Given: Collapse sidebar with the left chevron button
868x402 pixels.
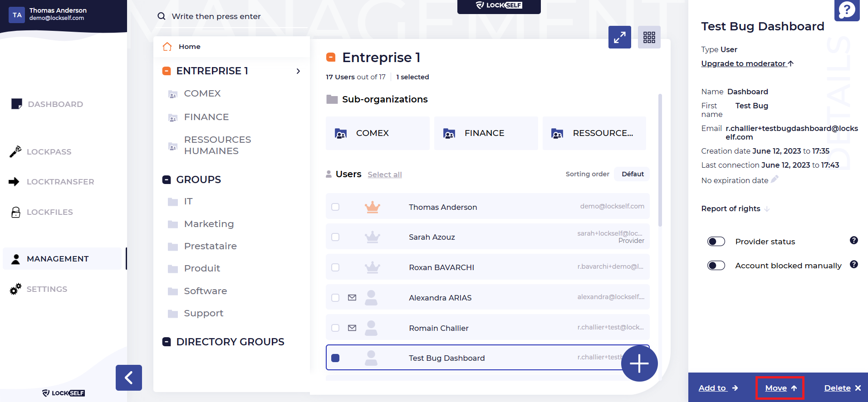Looking at the screenshot, I should tap(129, 378).
